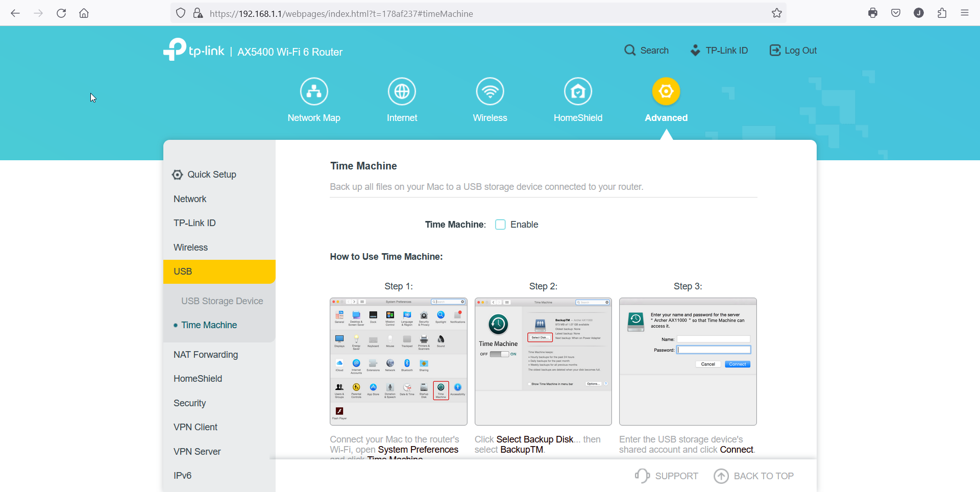Click the Step 3 Connect dialog screenshot
This screenshot has height=492, width=980.
pyautogui.click(x=688, y=361)
